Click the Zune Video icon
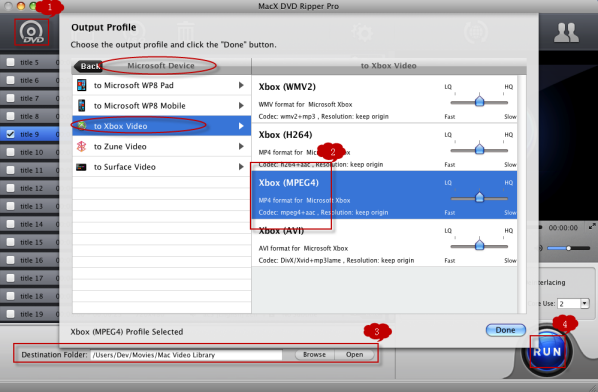 [x=81, y=146]
